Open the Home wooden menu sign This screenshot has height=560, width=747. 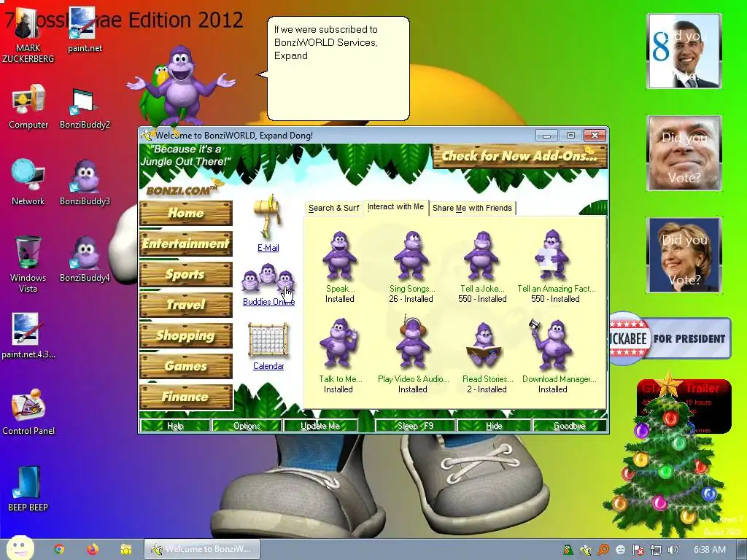pos(186,213)
